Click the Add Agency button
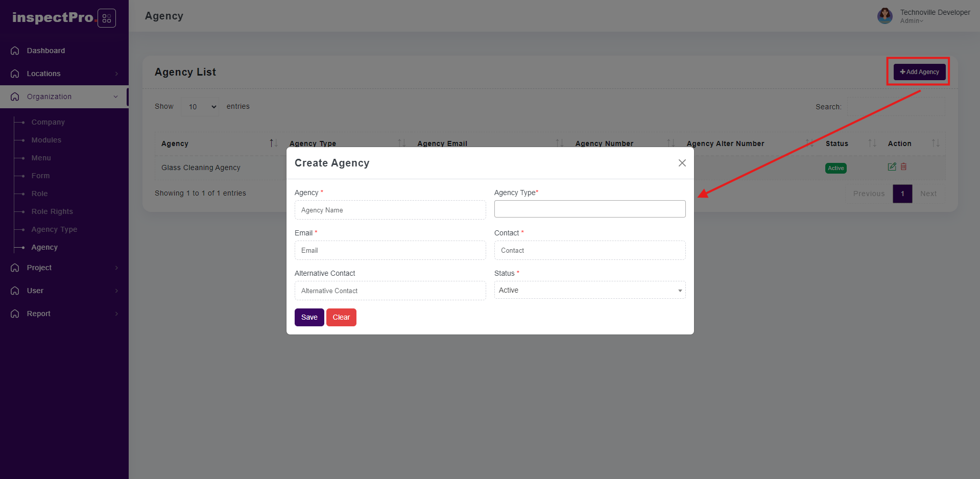 [919, 72]
